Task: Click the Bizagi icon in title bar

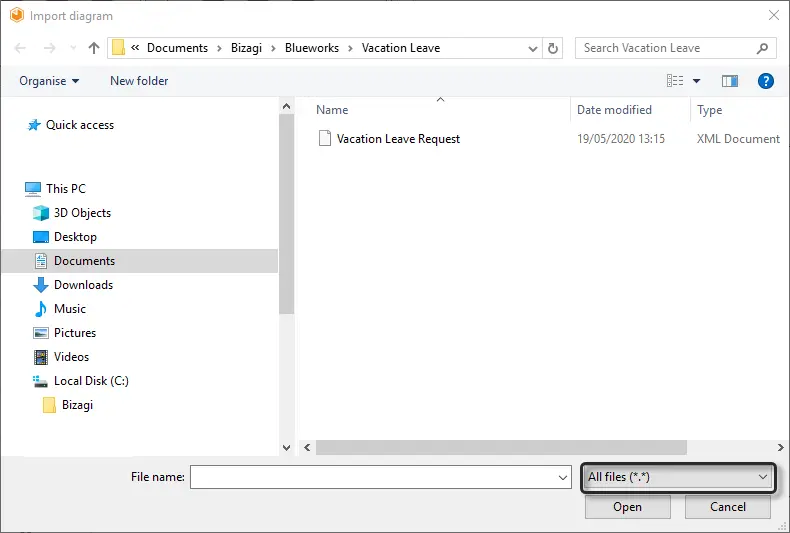Action: click(17, 16)
